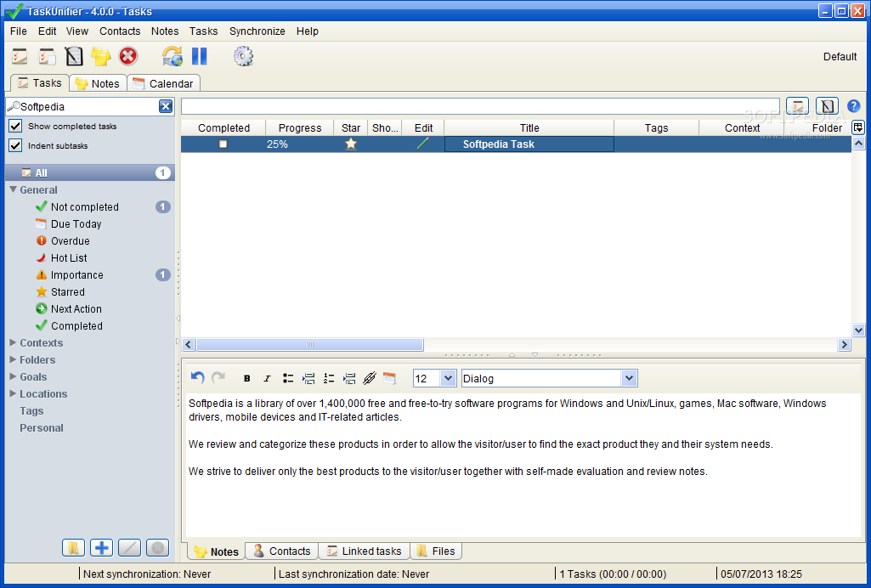Viewport: 871px width, 588px height.
Task: Click the vertical scrollbar down arrow of task table
Action: [x=858, y=331]
